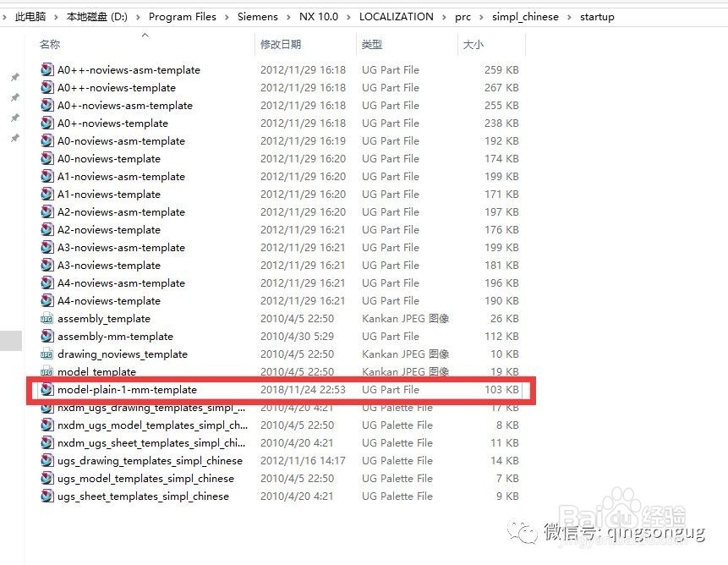Open the chevron after Siemens in breadcrumb

coord(287,16)
